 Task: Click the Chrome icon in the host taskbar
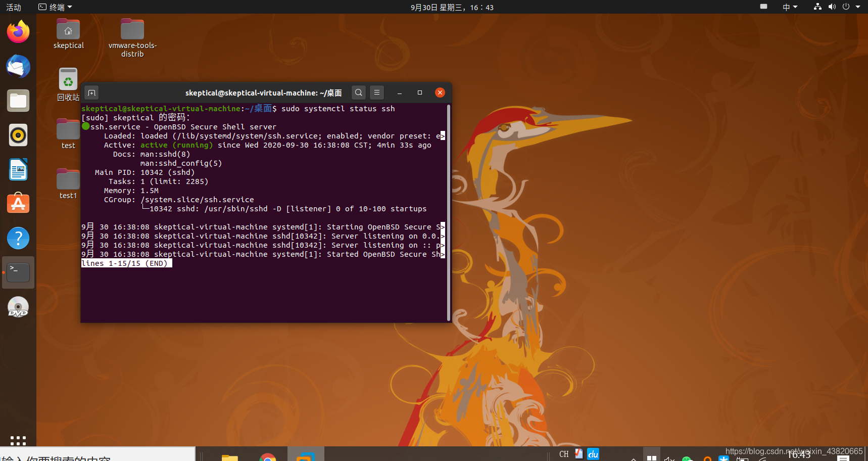pos(268,456)
